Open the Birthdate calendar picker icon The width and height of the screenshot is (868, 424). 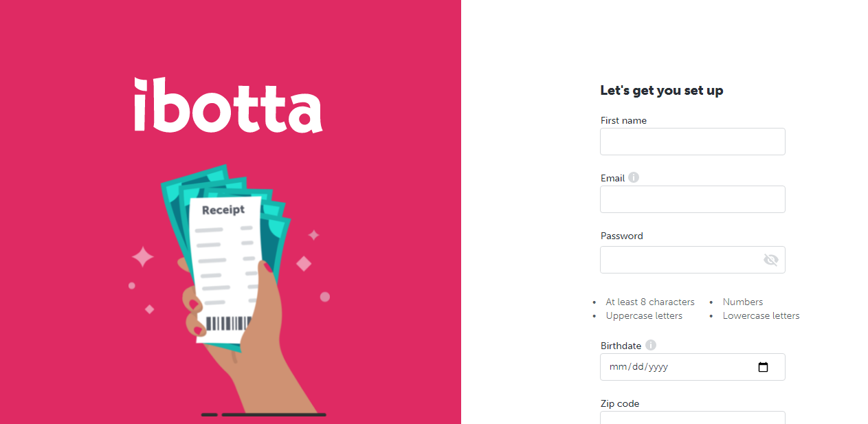763,367
